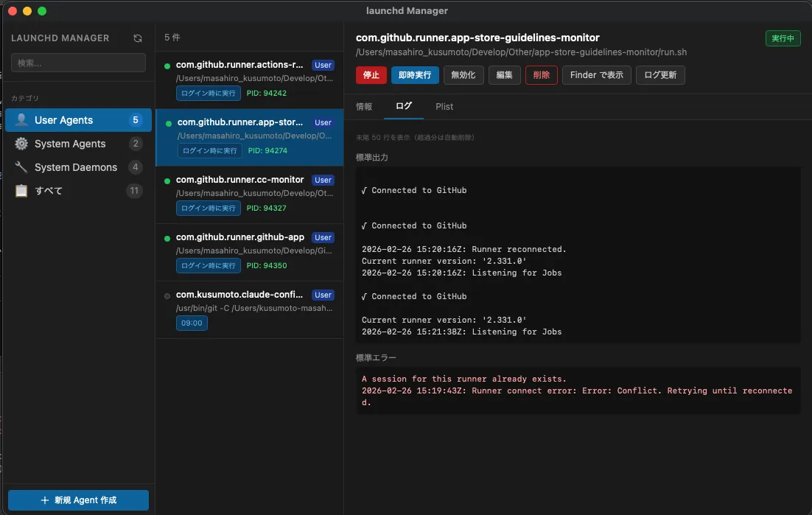Open com.github.runner.actions-r... agent row
Screen dimensions: 812x515
point(250,79)
